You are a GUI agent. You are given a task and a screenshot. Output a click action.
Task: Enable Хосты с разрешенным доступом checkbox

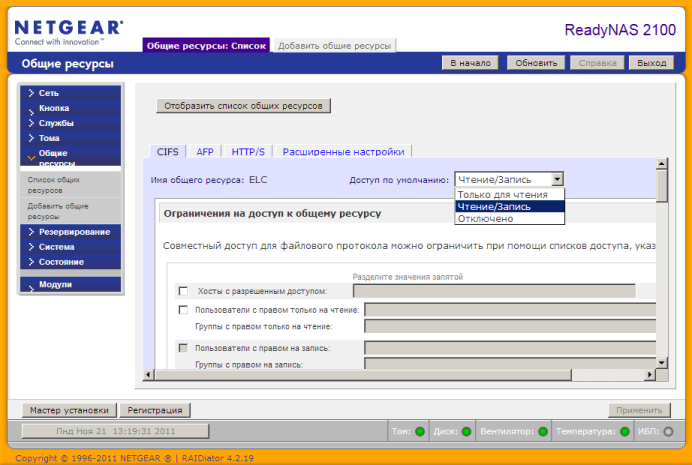pos(183,291)
